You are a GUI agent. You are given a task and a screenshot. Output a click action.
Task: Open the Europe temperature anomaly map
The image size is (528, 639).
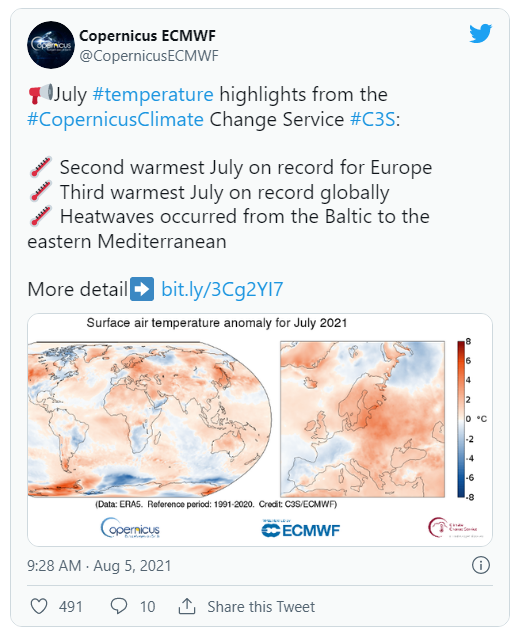coord(362,419)
